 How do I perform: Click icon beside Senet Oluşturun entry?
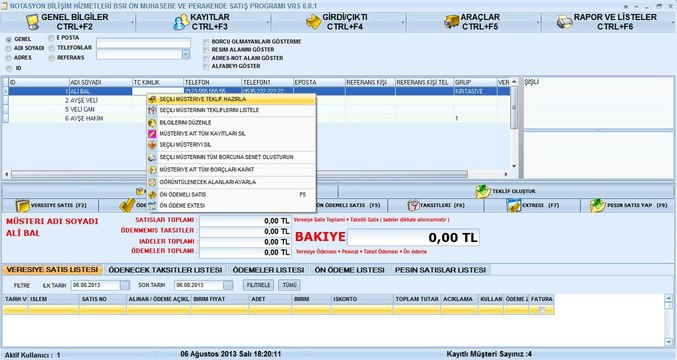(152, 158)
